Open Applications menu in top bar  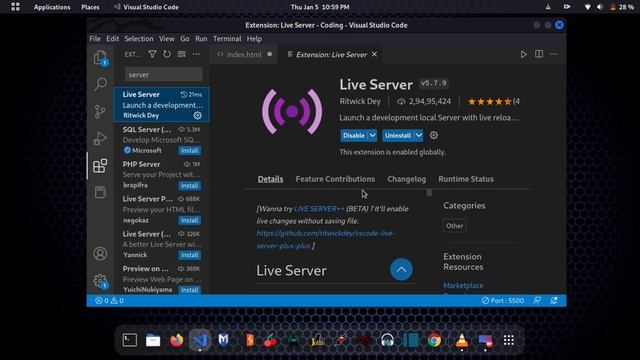(52, 7)
